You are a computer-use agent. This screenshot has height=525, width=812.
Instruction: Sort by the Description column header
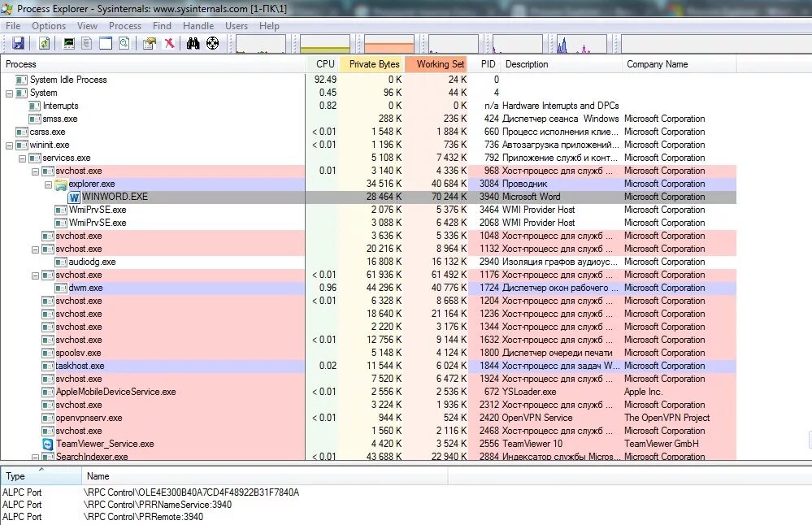(562, 64)
